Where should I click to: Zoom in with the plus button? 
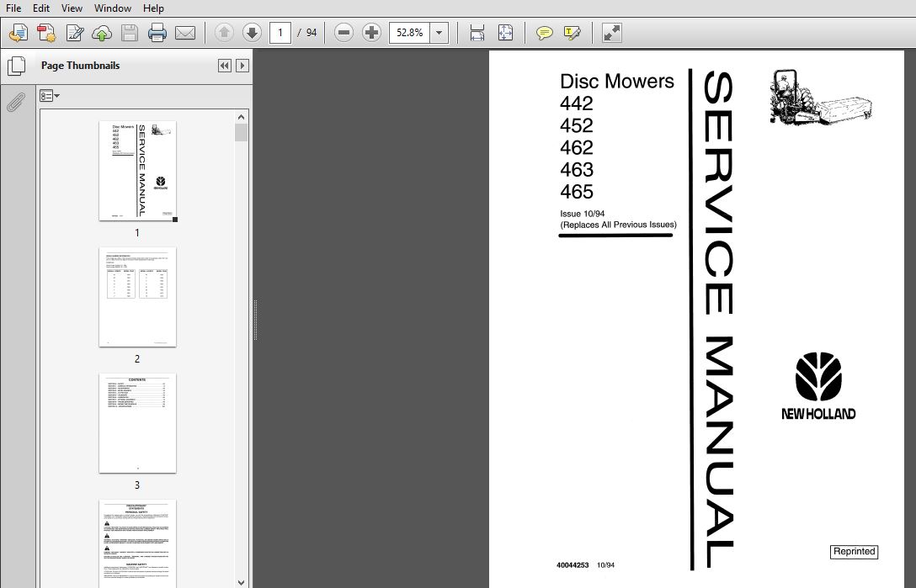pos(371,33)
